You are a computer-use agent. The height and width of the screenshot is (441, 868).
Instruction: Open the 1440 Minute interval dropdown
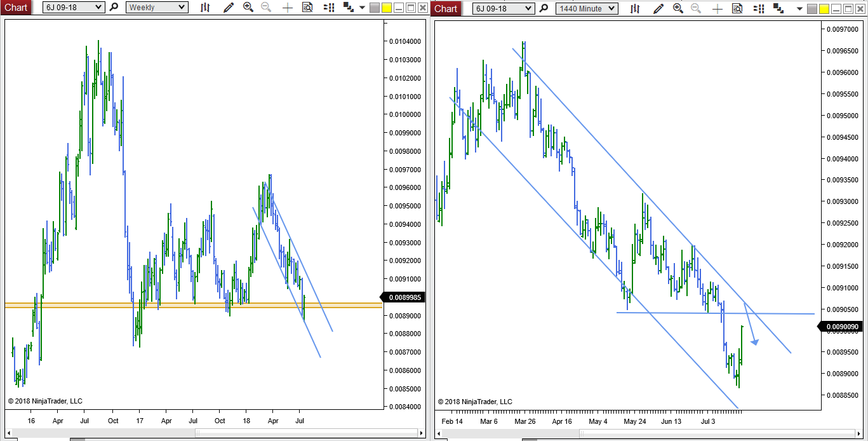tap(587, 8)
